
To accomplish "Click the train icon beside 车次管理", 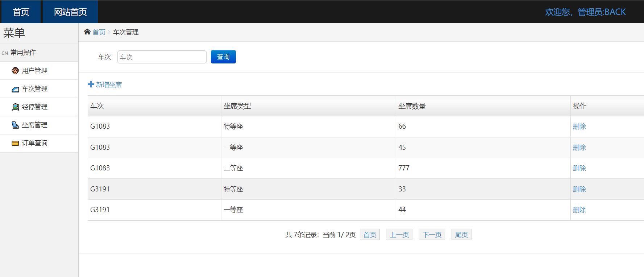I will coord(15,89).
